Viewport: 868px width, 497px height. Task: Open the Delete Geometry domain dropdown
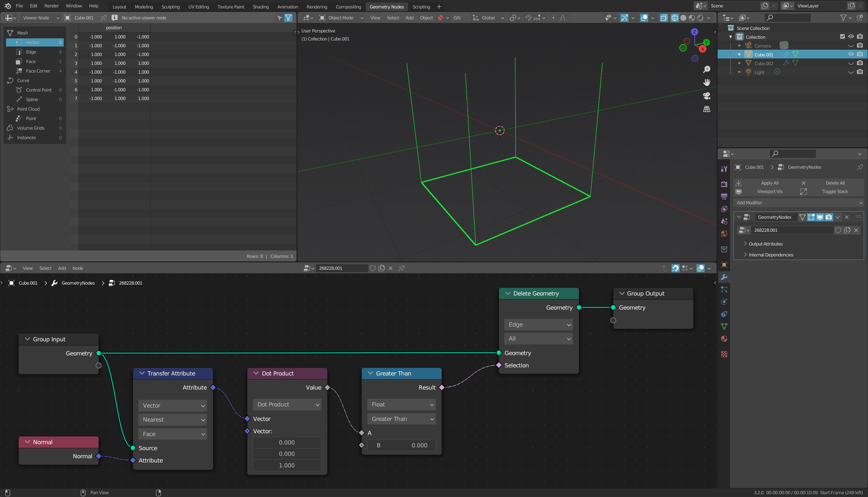point(538,324)
